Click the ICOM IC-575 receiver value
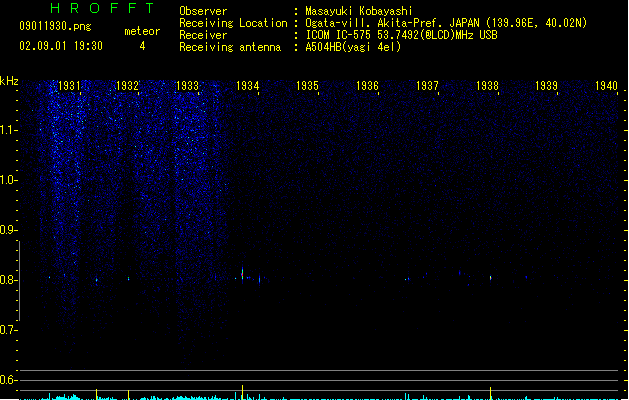The height and width of the screenshot is (400, 629). [401, 35]
